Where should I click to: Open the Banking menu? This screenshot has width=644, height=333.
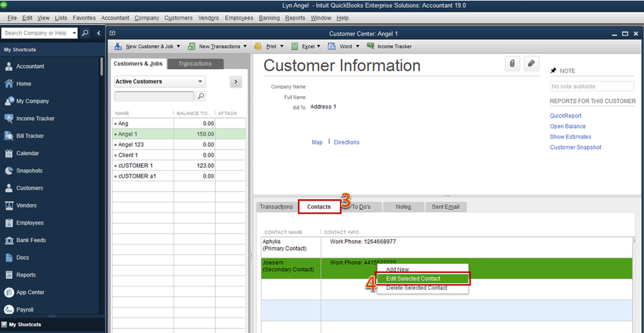click(x=269, y=17)
